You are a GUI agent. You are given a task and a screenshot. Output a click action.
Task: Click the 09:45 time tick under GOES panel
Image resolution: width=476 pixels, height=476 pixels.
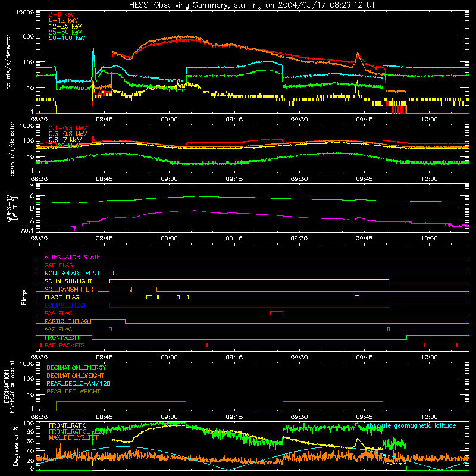click(x=364, y=239)
